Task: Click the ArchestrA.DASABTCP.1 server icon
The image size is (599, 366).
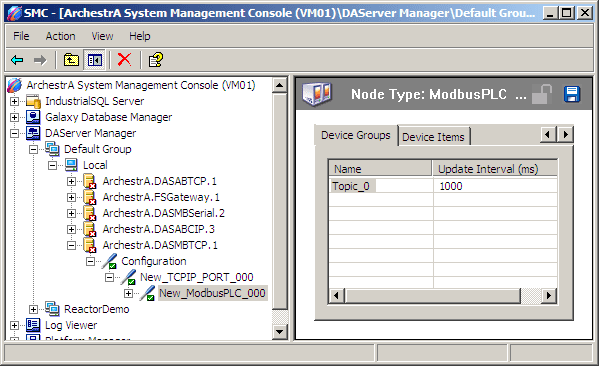Action: 90,181
